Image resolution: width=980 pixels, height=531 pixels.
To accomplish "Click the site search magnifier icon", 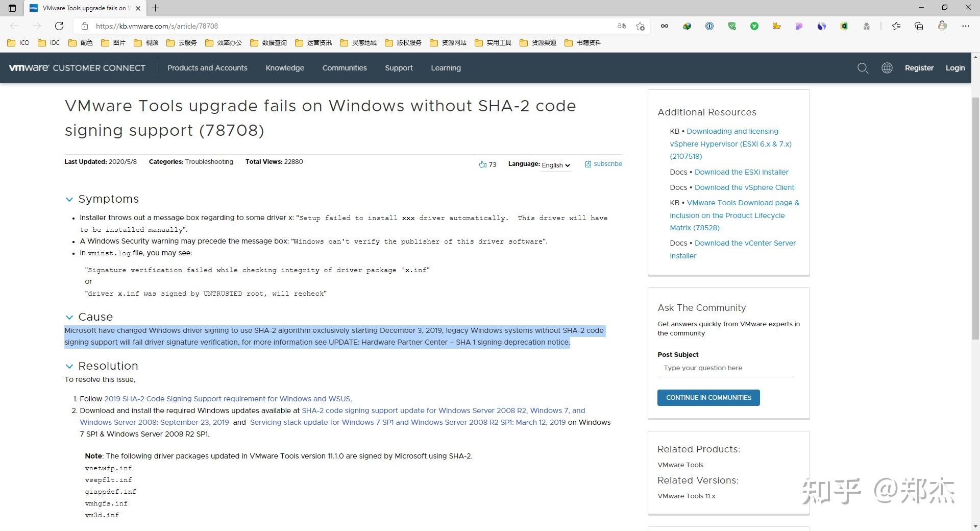I will tap(863, 68).
